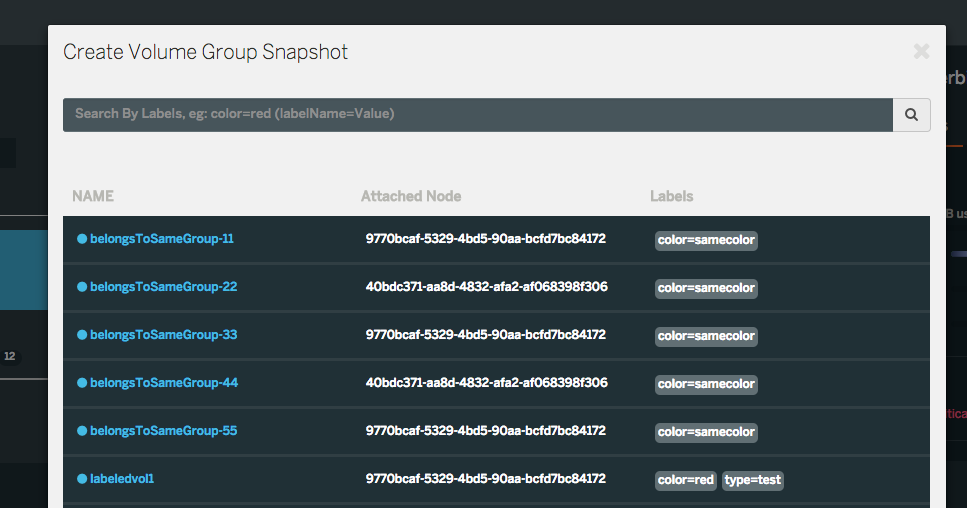Click the status dot beside belongsToSameGroup-22
Image resolution: width=967 pixels, height=508 pixels.
point(82,287)
